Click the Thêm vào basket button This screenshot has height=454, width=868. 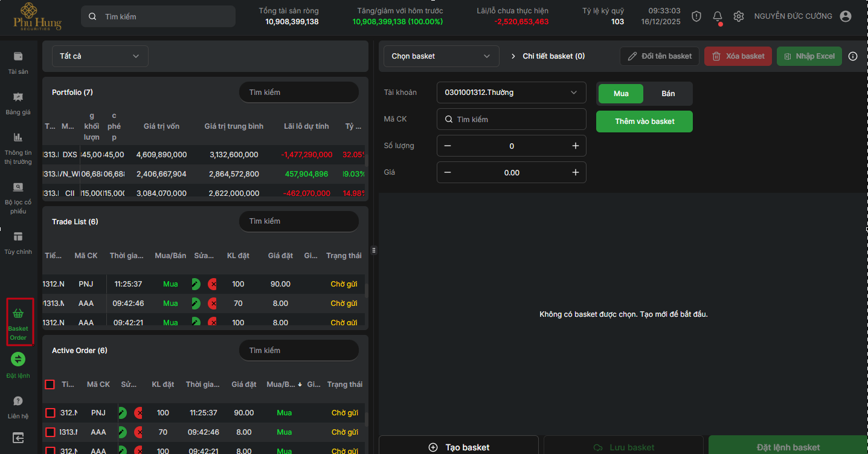[x=644, y=122]
